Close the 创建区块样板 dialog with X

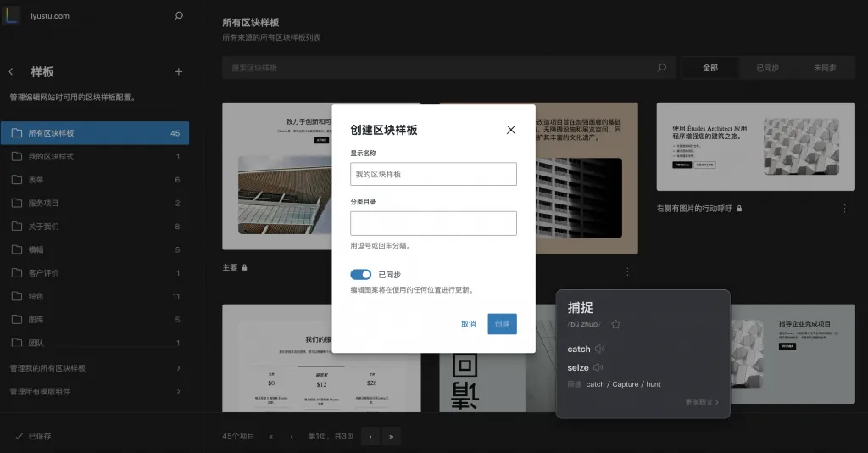[510, 130]
